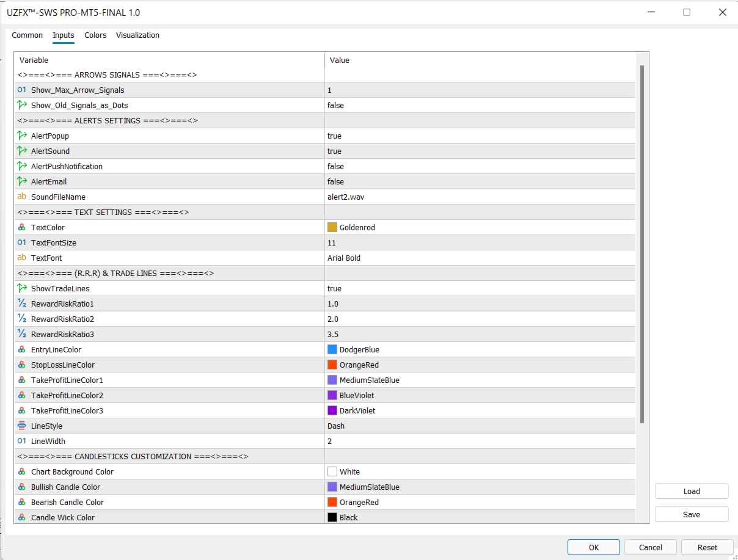Click the Reset button
This screenshot has width=738, height=560.
(x=707, y=547)
